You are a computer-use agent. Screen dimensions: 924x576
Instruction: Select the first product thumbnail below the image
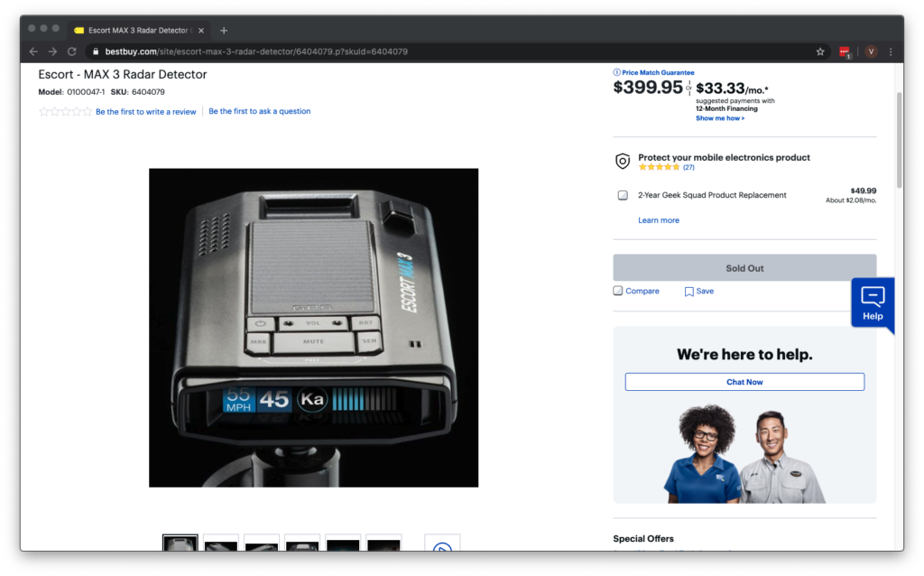pyautogui.click(x=180, y=543)
